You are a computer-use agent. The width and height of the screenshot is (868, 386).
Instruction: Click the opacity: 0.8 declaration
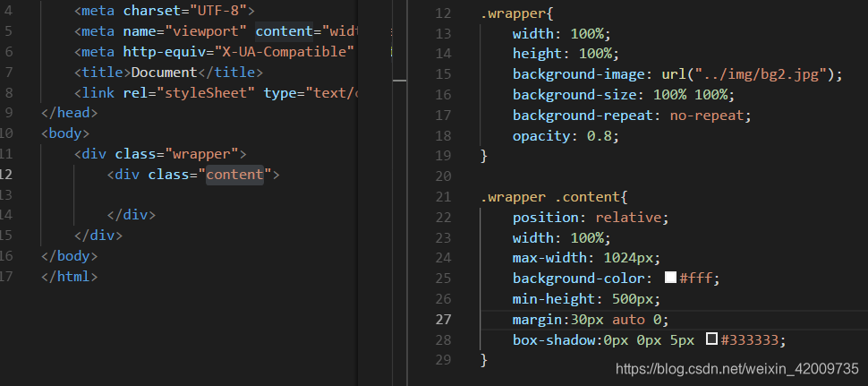(566, 135)
